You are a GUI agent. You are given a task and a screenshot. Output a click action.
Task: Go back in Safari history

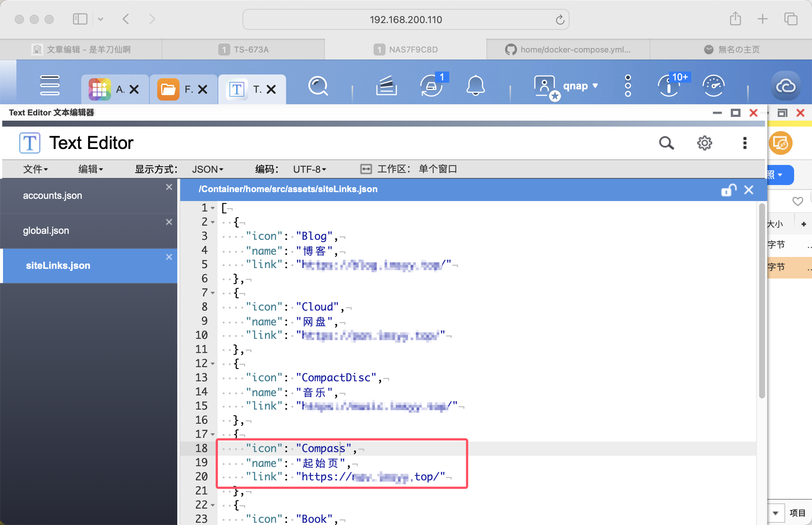pos(126,19)
